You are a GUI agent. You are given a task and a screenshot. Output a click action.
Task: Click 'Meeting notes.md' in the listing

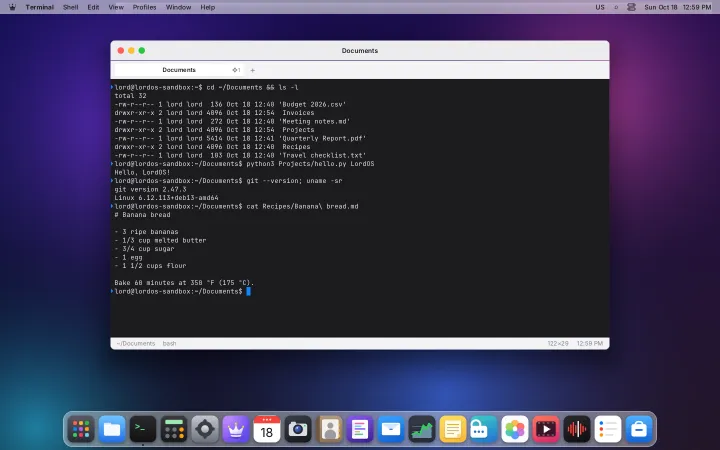(x=314, y=122)
